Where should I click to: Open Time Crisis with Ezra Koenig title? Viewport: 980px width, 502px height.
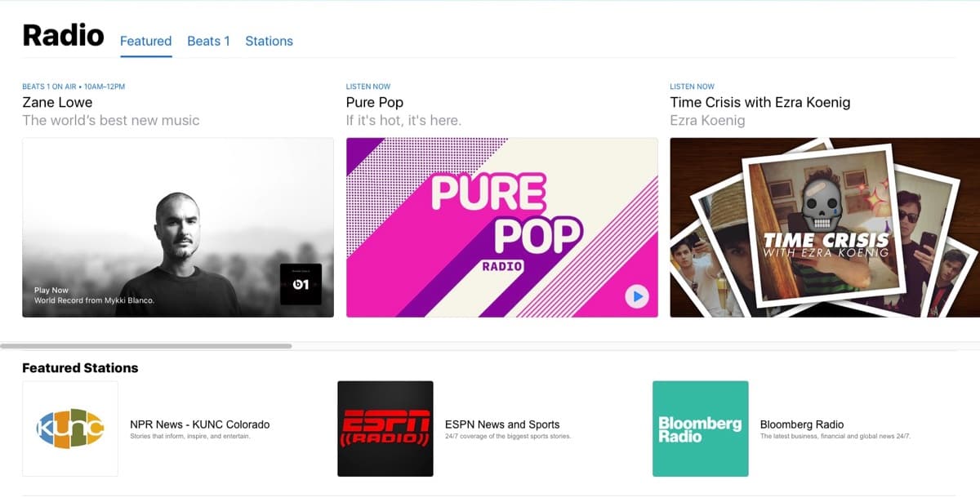(x=759, y=102)
